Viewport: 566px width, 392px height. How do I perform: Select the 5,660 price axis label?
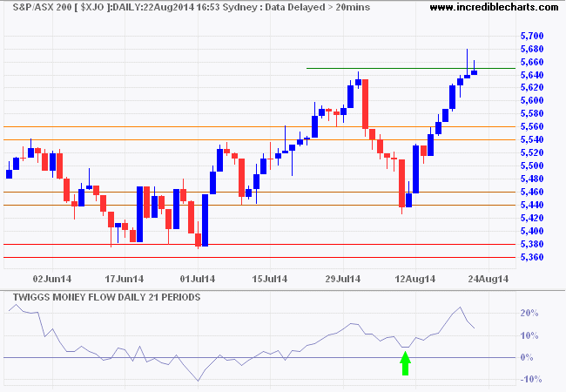[x=532, y=62]
